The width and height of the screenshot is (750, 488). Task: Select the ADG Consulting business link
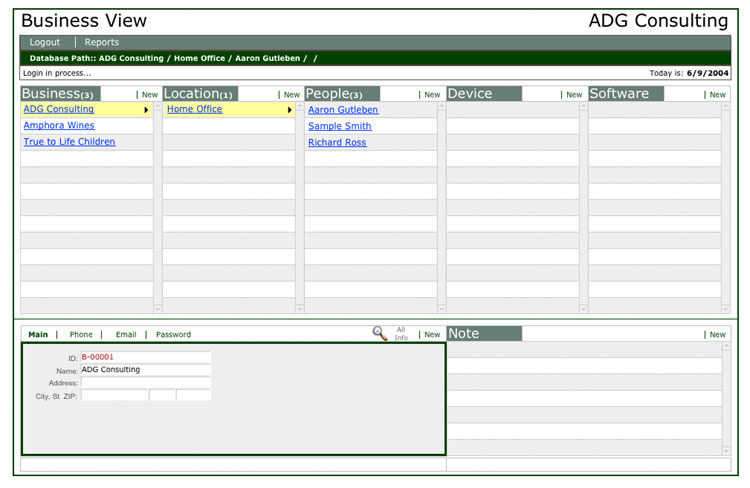[59, 109]
